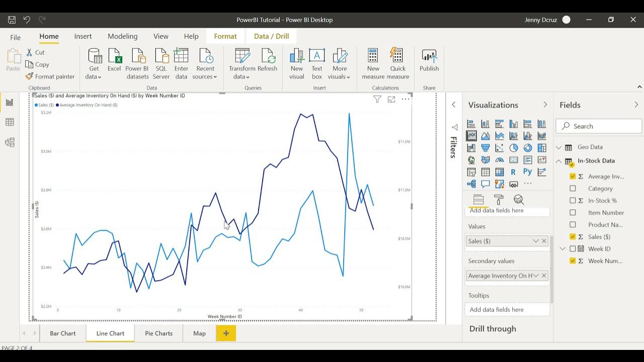Uncheck the Sales ($) field checkbox
Screen dimensions: 644x362
[573, 237]
